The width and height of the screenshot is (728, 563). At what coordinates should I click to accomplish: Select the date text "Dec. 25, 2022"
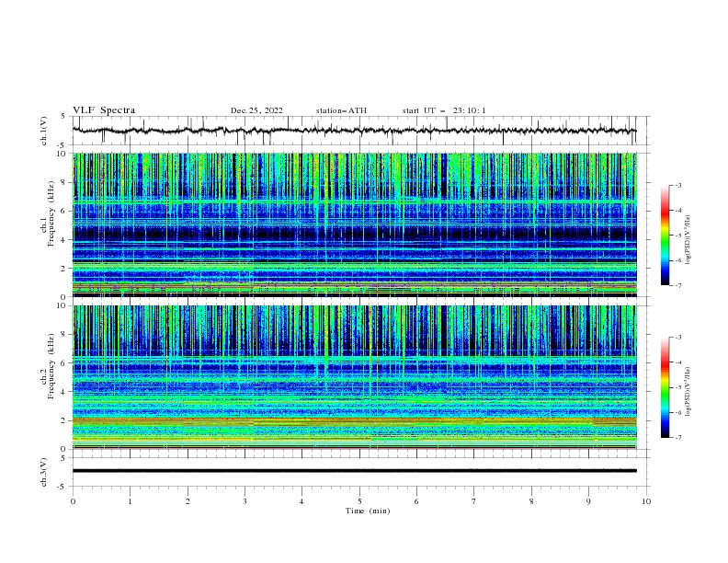point(256,110)
